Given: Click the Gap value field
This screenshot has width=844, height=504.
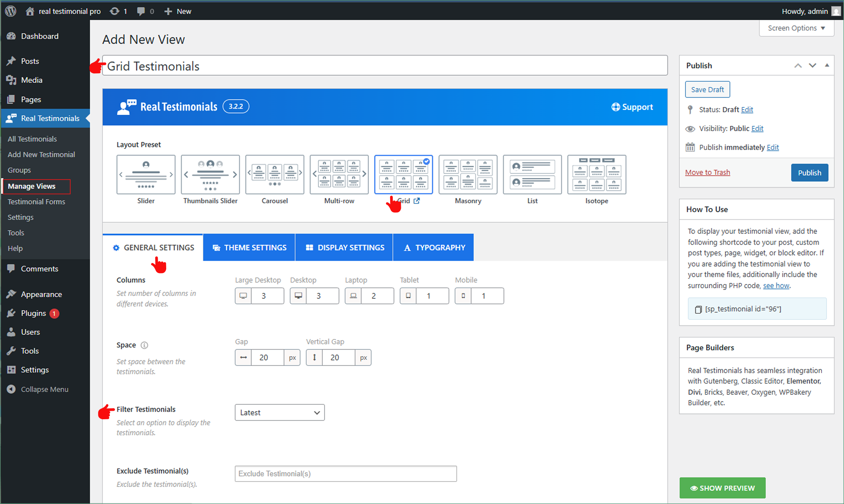Looking at the screenshot, I should 267,357.
